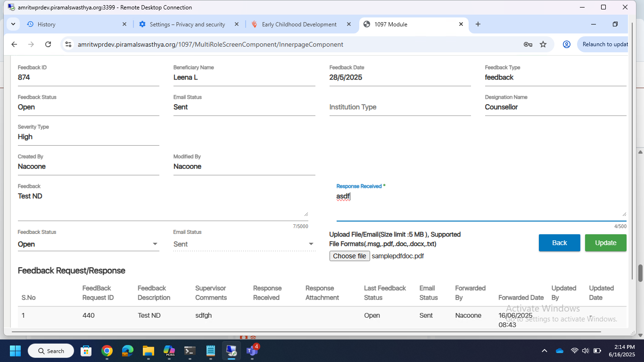View site information icon
The width and height of the screenshot is (644, 362).
[68, 44]
